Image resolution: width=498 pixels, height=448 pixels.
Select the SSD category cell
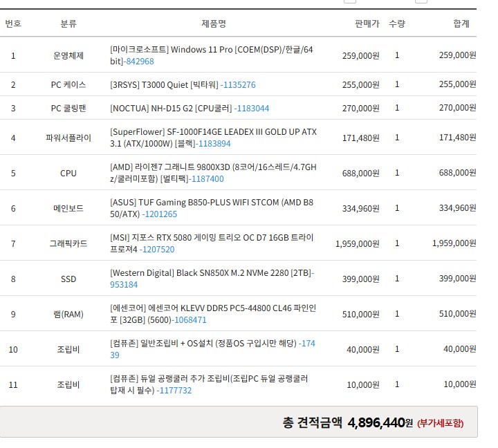(68, 279)
